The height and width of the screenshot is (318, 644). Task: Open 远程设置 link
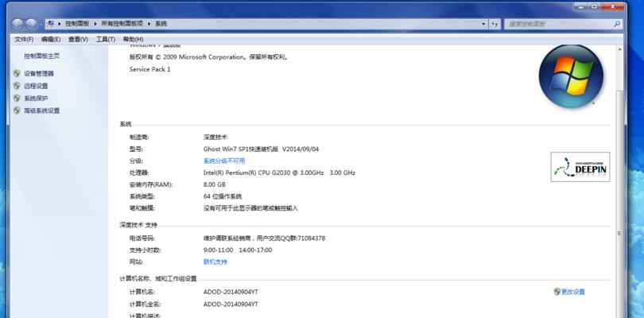pyautogui.click(x=36, y=86)
